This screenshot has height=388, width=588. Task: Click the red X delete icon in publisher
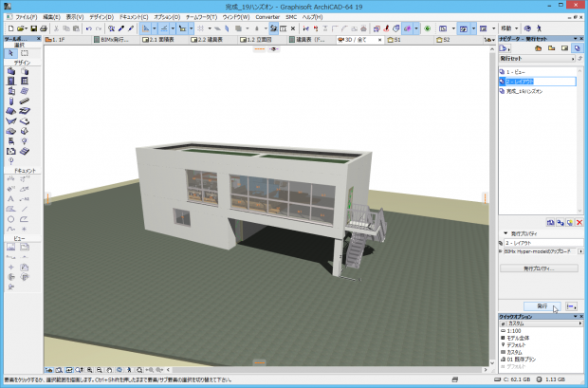click(579, 223)
